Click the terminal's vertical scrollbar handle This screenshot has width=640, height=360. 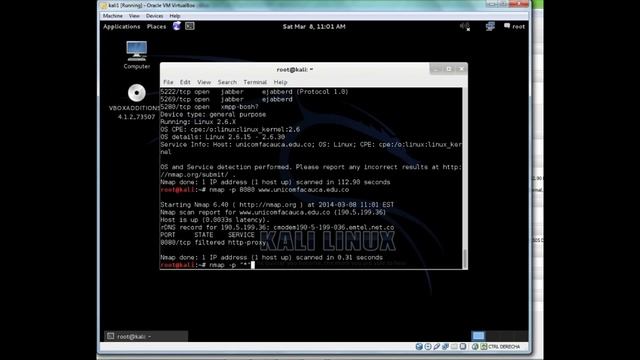(x=465, y=258)
